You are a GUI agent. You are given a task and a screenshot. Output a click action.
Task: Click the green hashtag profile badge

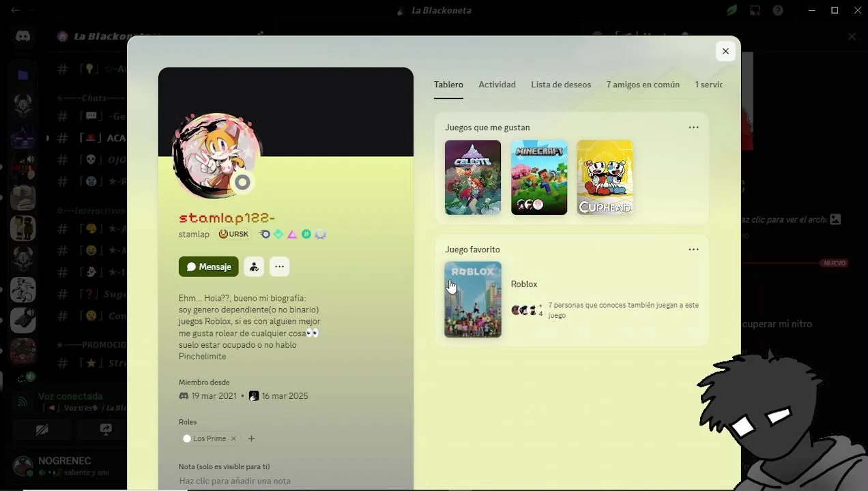pyautogui.click(x=306, y=234)
